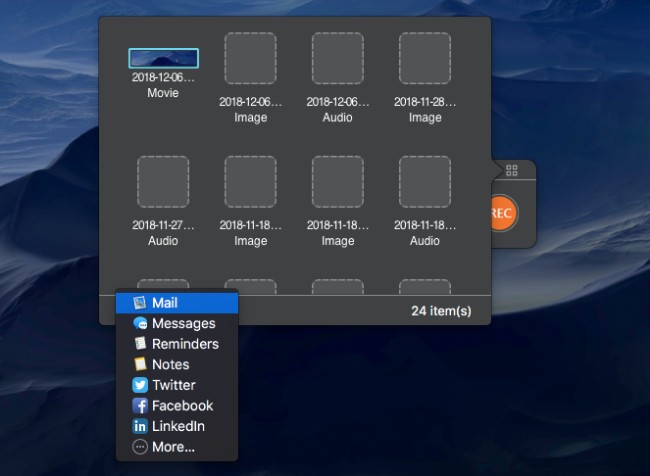Screen dimensions: 650x476
Task: Click the Movie label under first thumbnail
Action: tap(163, 92)
